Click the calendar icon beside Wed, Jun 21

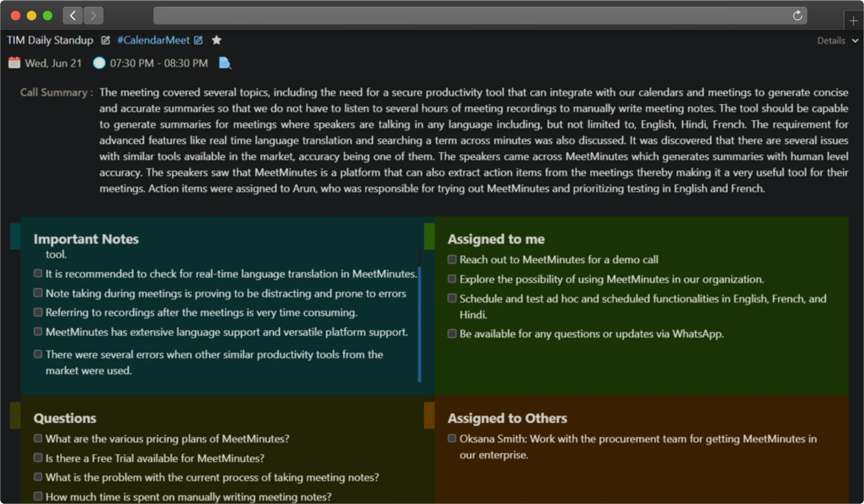tap(14, 63)
